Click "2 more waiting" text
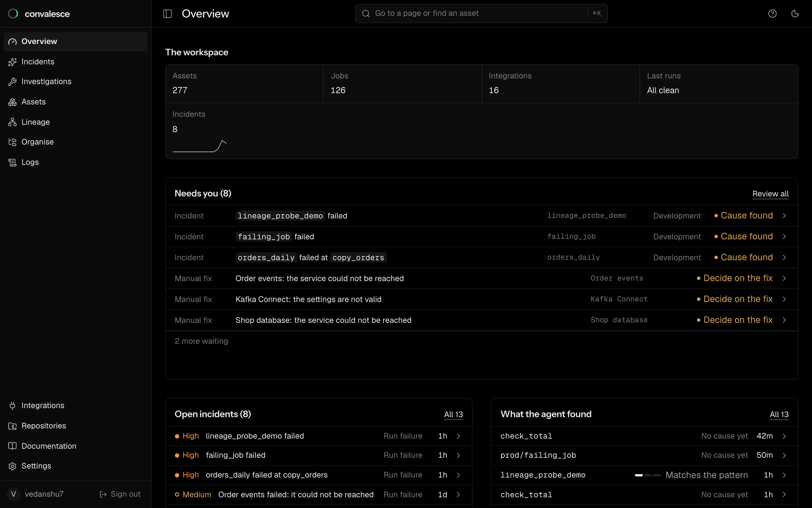Viewport: 812px width, 508px height. point(201,341)
